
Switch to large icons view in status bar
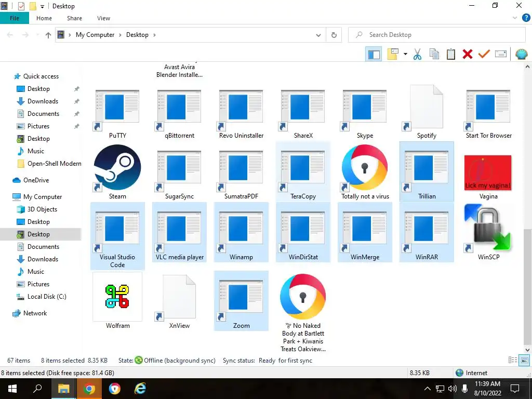pyautogui.click(x=524, y=361)
